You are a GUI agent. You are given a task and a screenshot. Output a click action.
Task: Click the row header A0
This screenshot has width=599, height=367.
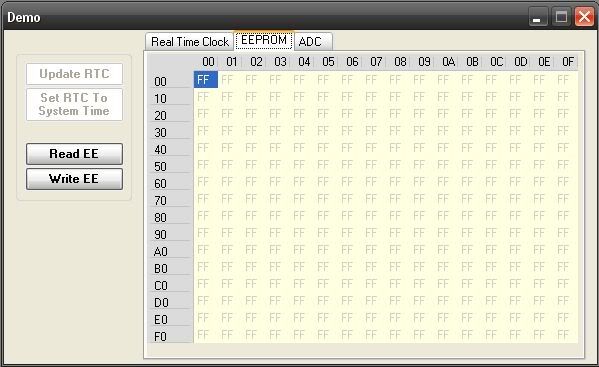[170, 250]
